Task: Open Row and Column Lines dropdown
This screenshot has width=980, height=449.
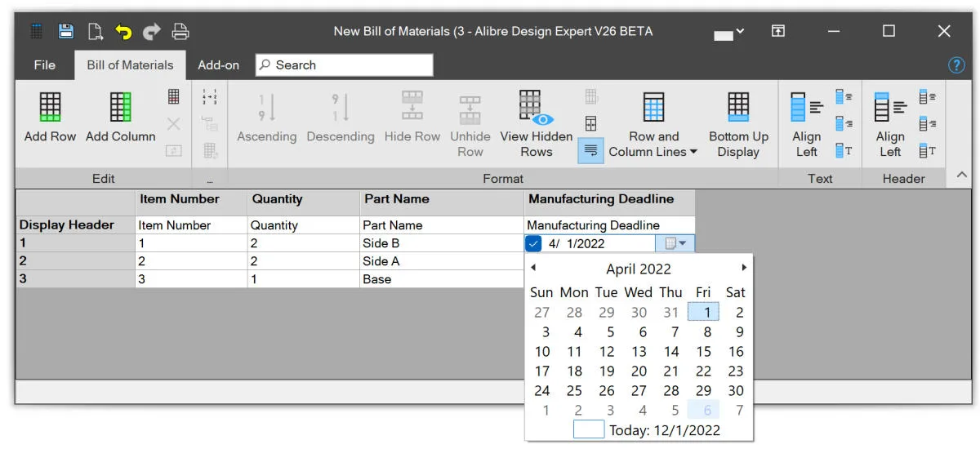Action: click(x=653, y=124)
